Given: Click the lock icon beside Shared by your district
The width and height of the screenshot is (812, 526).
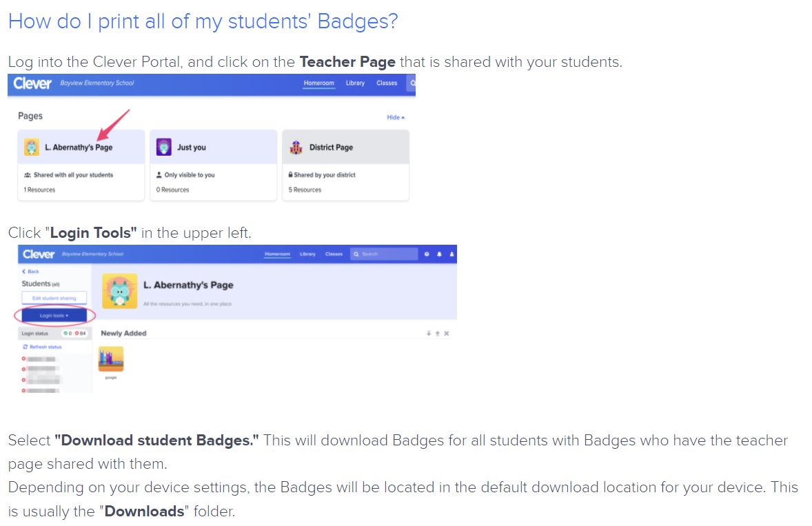Looking at the screenshot, I should pos(290,174).
